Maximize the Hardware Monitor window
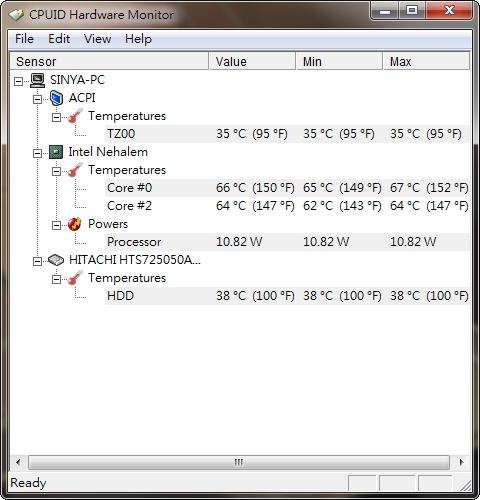The height and width of the screenshot is (500, 480). pos(412,11)
